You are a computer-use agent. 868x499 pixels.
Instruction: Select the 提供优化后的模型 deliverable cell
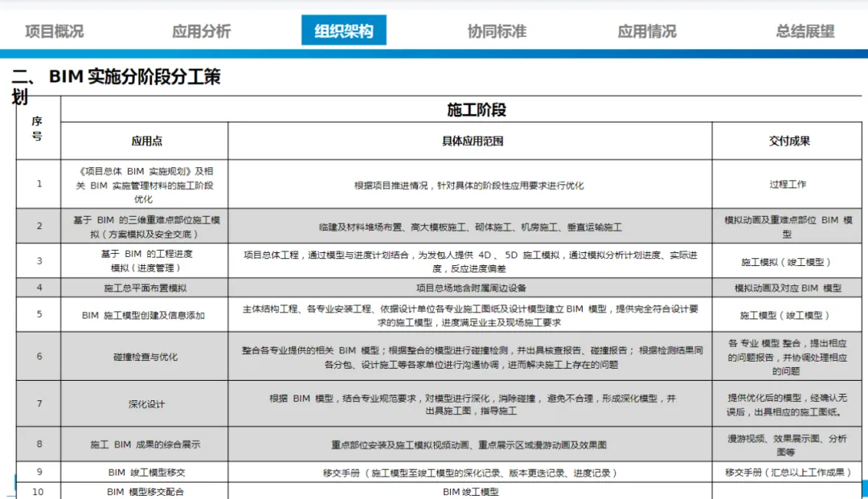pos(787,404)
